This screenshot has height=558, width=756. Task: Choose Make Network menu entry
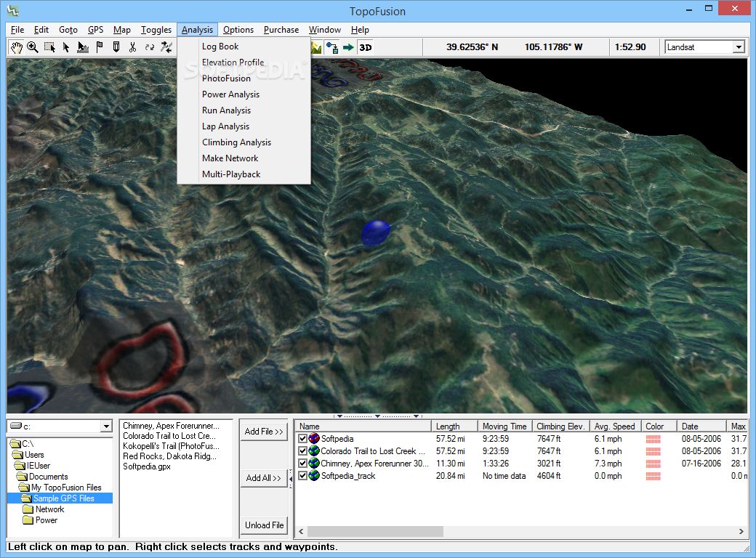pos(244,158)
